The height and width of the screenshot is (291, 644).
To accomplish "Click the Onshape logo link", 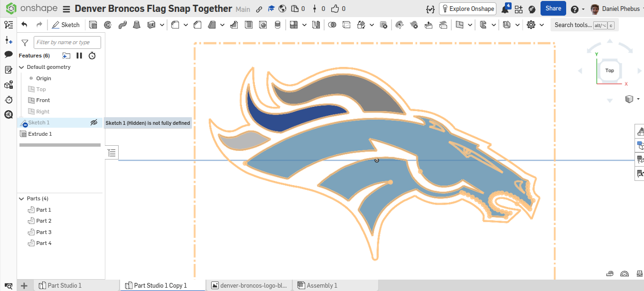I will 31,9.
